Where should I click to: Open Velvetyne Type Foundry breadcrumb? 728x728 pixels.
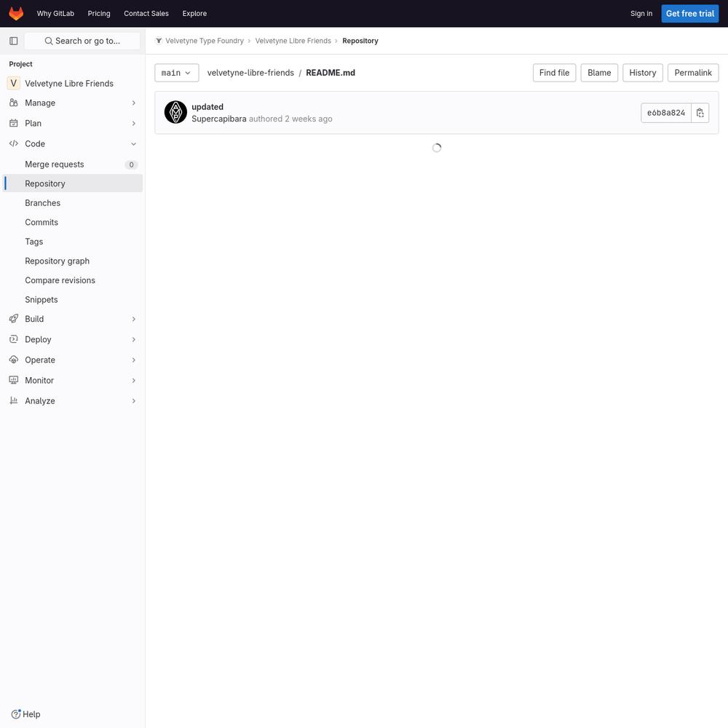205,41
